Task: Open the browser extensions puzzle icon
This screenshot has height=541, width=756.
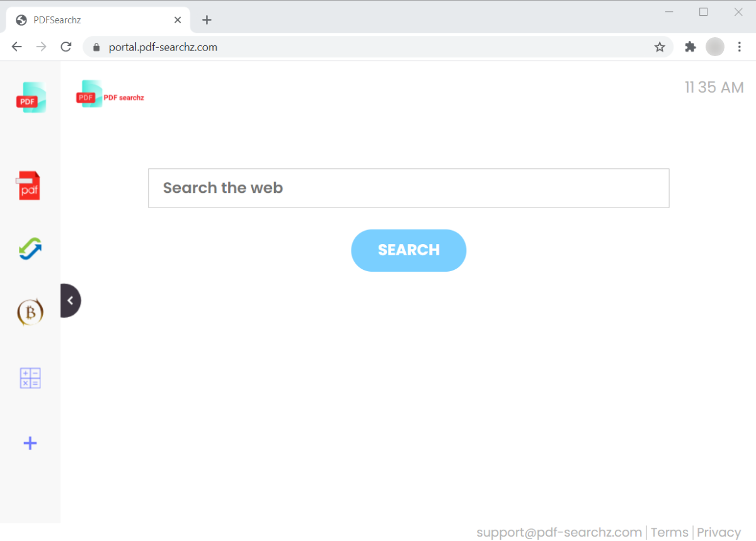Action: 690,47
